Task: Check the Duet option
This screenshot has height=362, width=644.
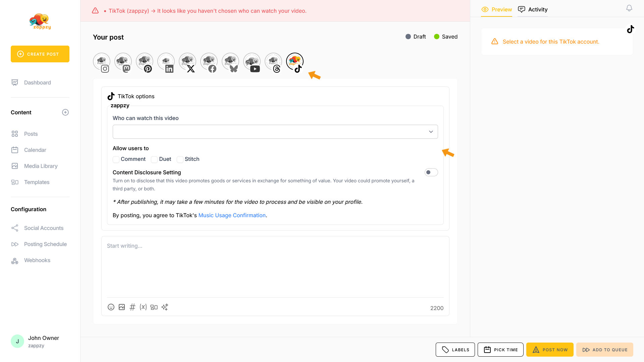Action: pos(154,160)
